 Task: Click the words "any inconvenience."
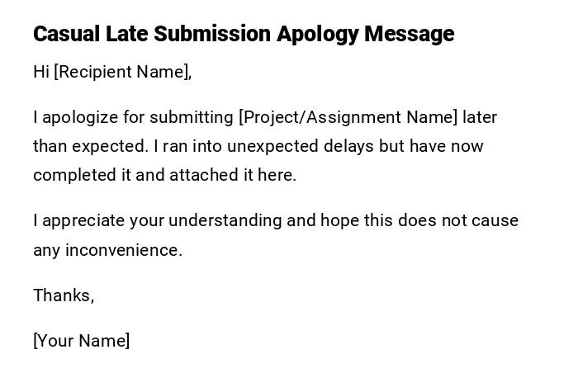[x=107, y=250]
